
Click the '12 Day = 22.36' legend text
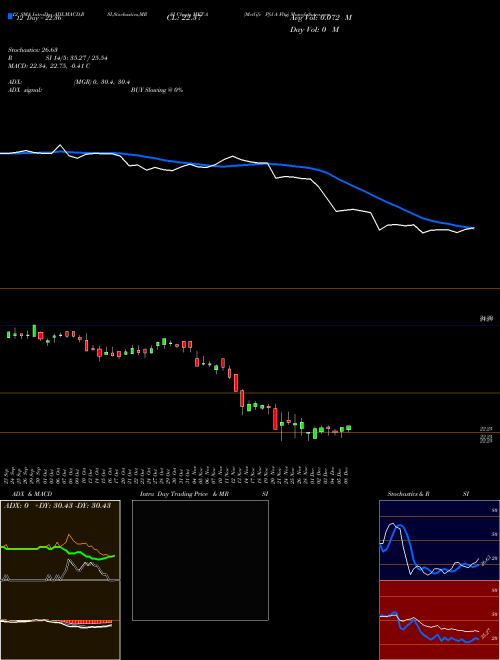tap(37, 18)
